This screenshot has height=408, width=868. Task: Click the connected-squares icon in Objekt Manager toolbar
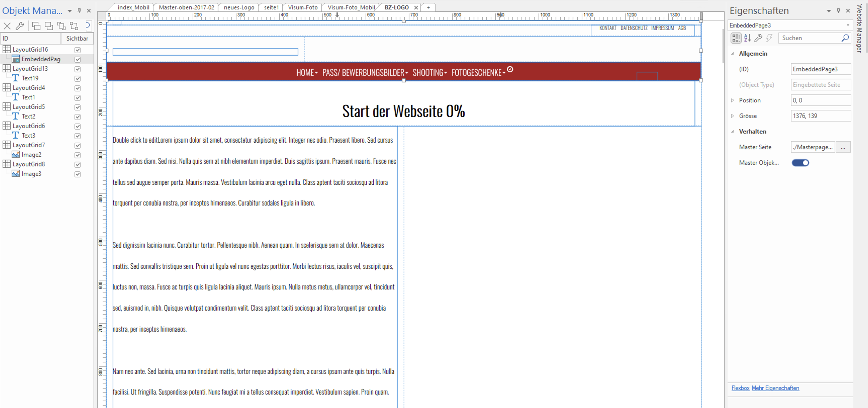coord(74,26)
